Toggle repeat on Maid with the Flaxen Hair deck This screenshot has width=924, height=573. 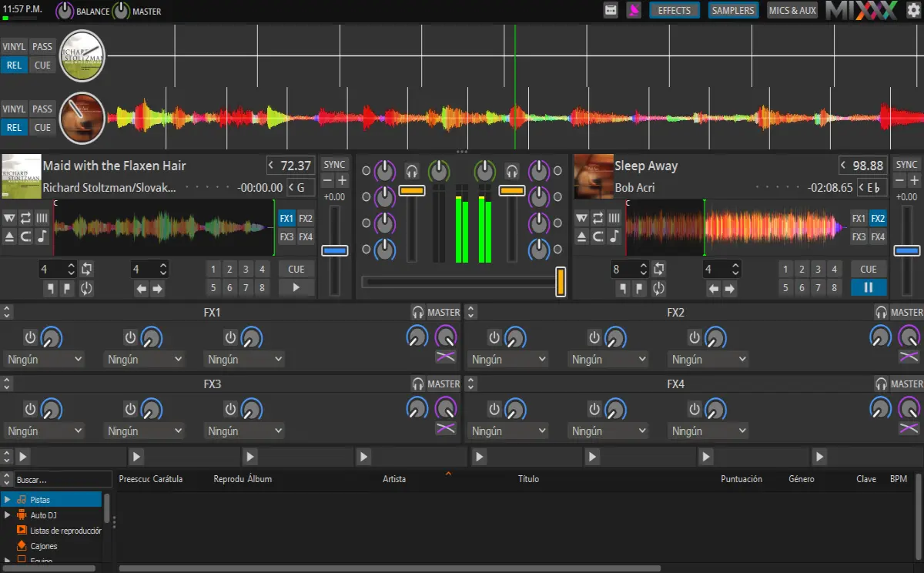click(25, 218)
